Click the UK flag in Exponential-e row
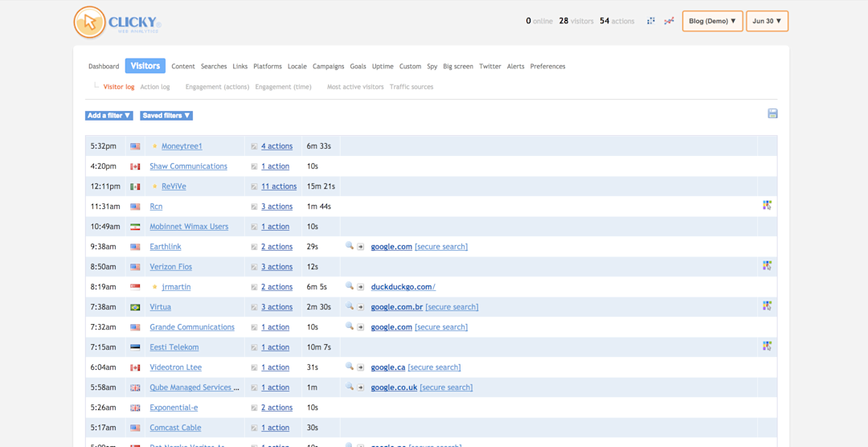 point(135,408)
